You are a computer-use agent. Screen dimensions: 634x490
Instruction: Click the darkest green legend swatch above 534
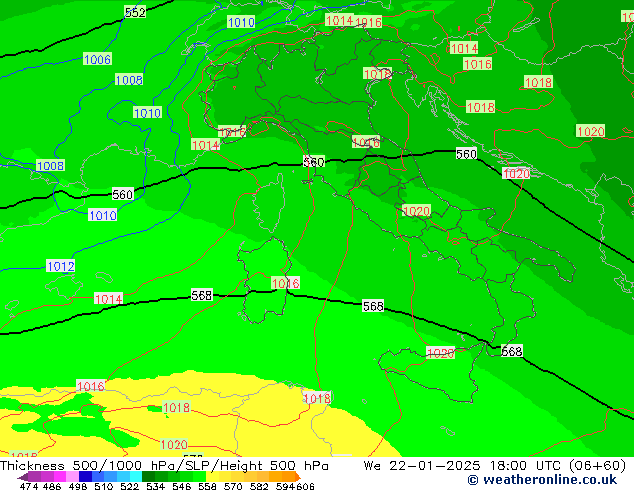(x=148, y=476)
